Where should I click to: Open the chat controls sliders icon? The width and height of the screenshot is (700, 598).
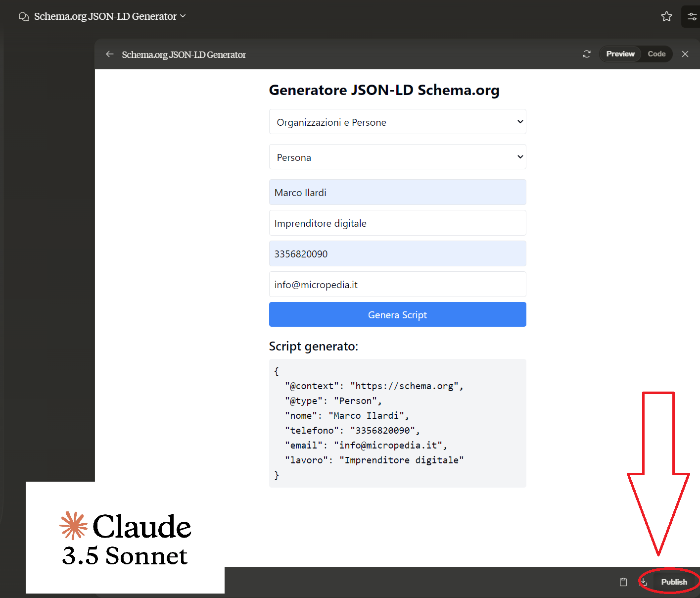click(x=692, y=16)
